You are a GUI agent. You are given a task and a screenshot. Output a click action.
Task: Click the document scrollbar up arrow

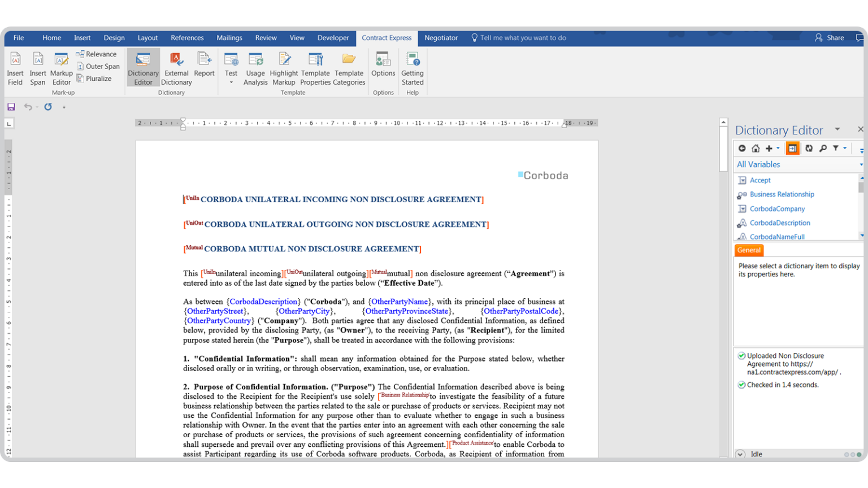[x=723, y=122]
